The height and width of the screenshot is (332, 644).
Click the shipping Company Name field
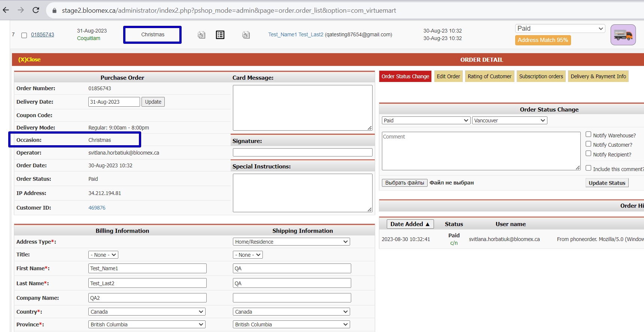pos(292,298)
